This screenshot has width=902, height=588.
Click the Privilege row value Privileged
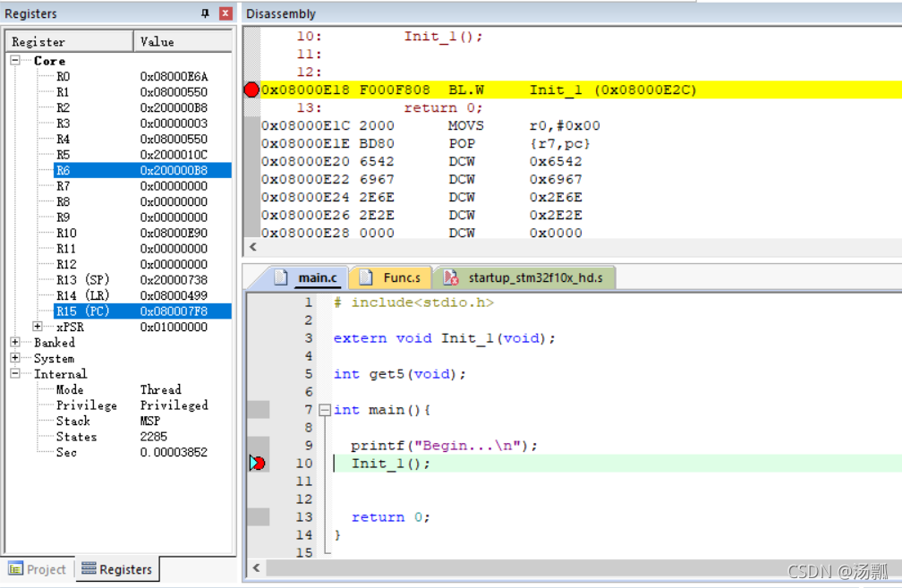tap(174, 405)
